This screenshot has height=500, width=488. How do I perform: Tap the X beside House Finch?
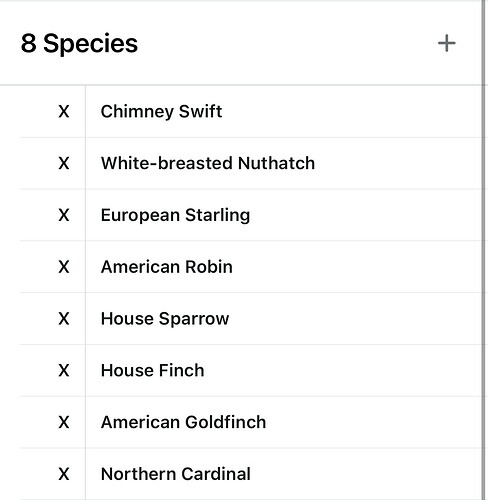tap(64, 371)
